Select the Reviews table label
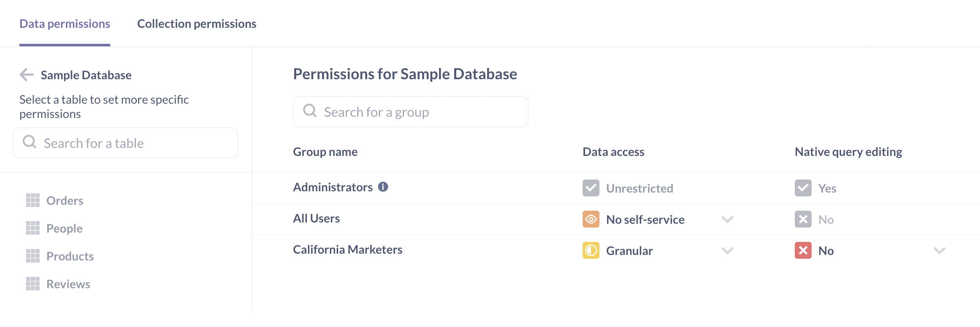 click(x=68, y=284)
